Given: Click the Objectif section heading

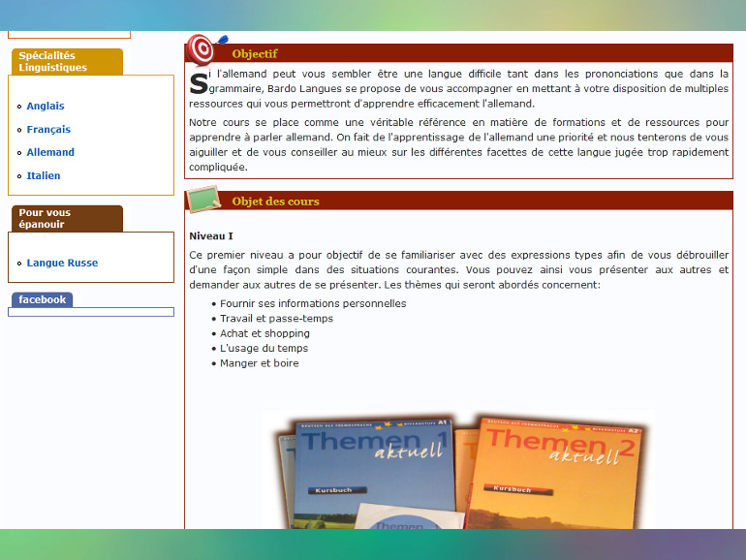Looking at the screenshot, I should click(x=255, y=53).
